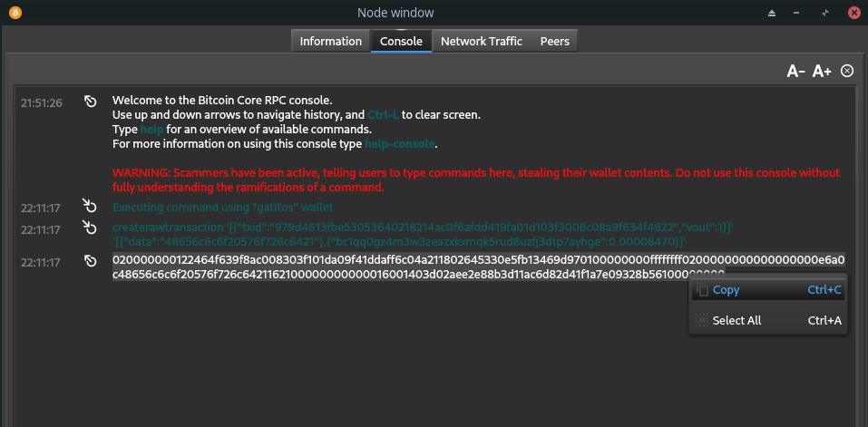Viewport: 868px width, 427px height.
Task: Click the command icon beside the createrawtransaction line
Action: click(90, 228)
